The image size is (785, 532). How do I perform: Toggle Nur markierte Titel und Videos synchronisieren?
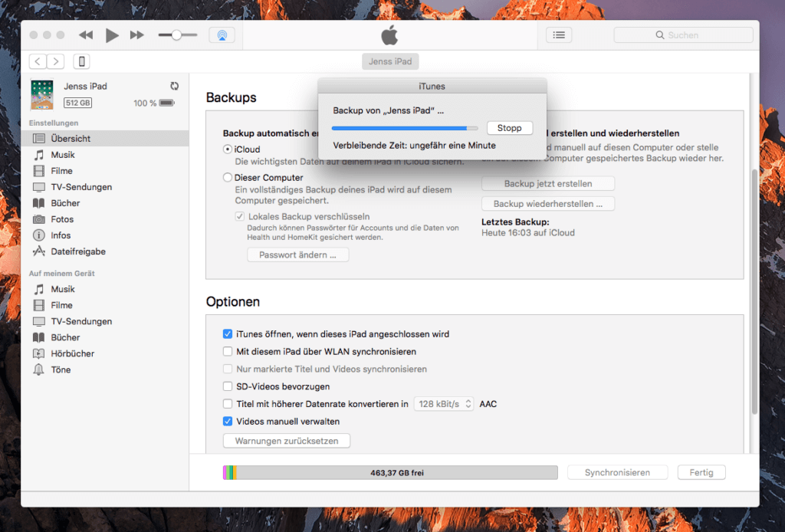click(228, 369)
